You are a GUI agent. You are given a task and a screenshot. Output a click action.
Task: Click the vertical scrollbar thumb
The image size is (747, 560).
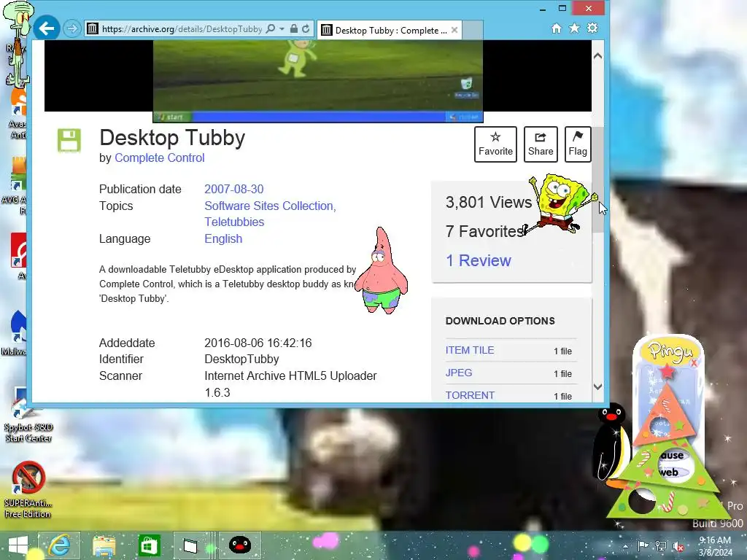point(598,180)
